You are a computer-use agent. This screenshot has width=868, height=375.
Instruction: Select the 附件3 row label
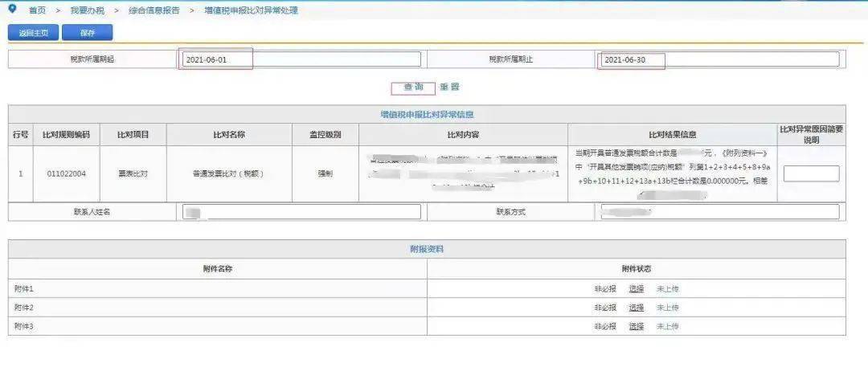24,326
